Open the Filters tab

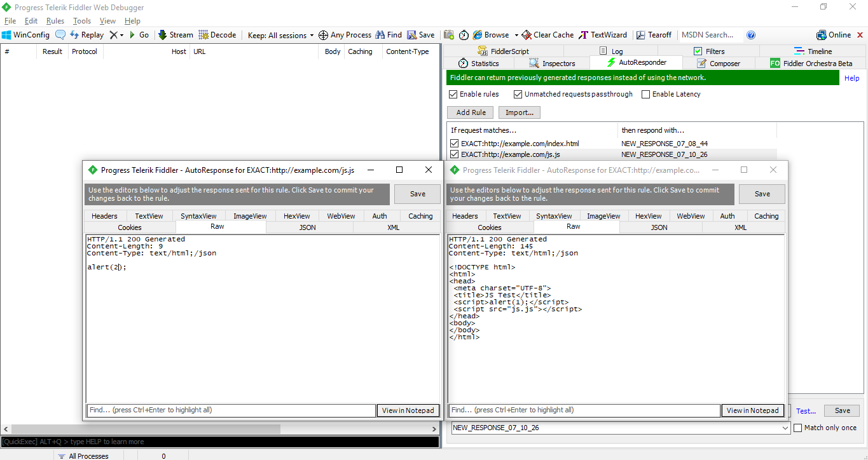[x=709, y=51]
